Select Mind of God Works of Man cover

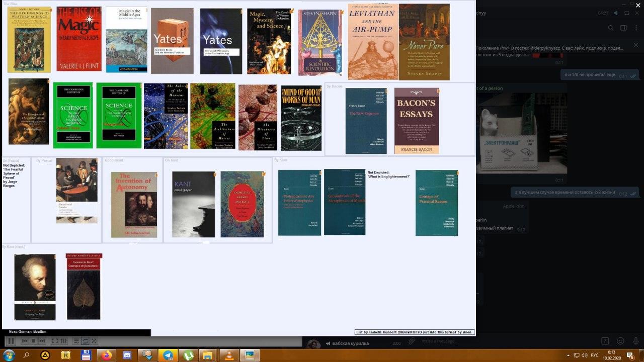(x=301, y=118)
